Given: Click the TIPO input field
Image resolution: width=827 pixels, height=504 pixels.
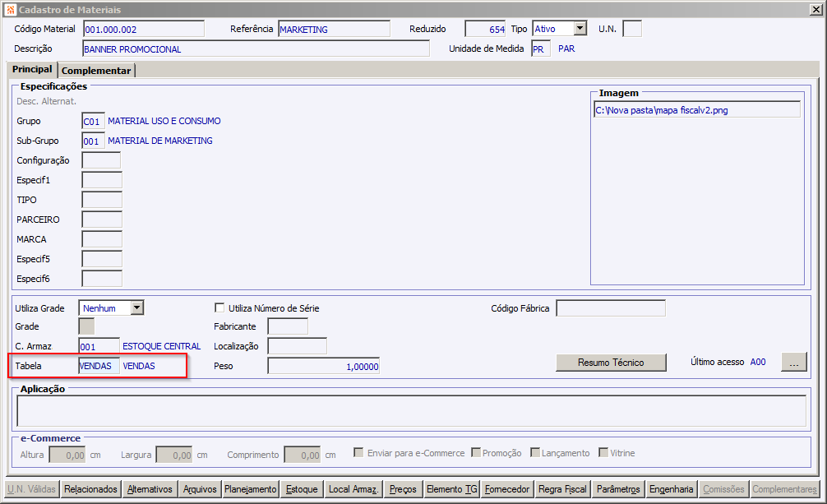Looking at the screenshot, I should point(102,200).
